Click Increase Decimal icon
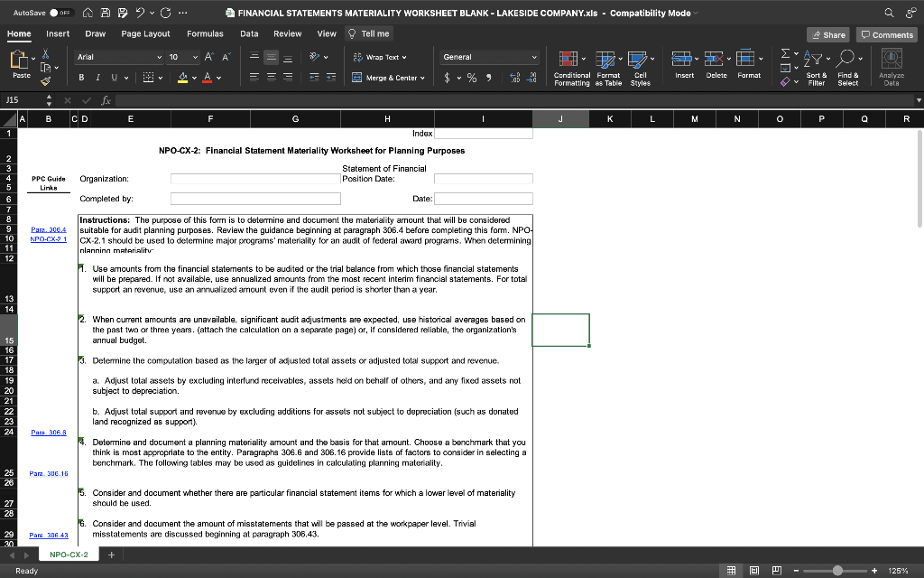924x578 pixels. (514, 78)
